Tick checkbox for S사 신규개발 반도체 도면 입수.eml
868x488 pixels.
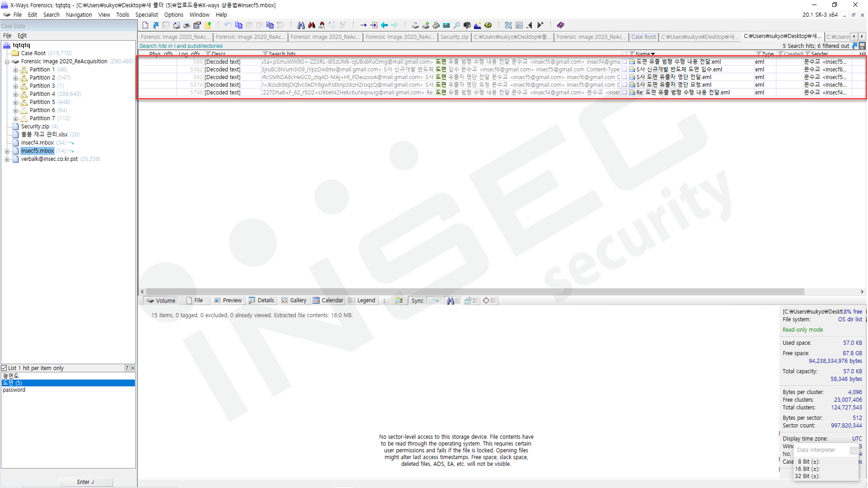click(x=625, y=69)
